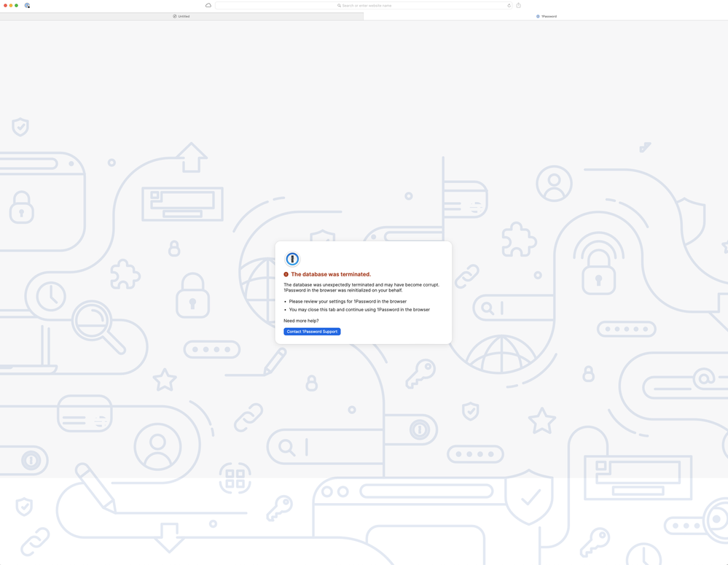
Task: Select the 1Password tab
Action: point(548,16)
